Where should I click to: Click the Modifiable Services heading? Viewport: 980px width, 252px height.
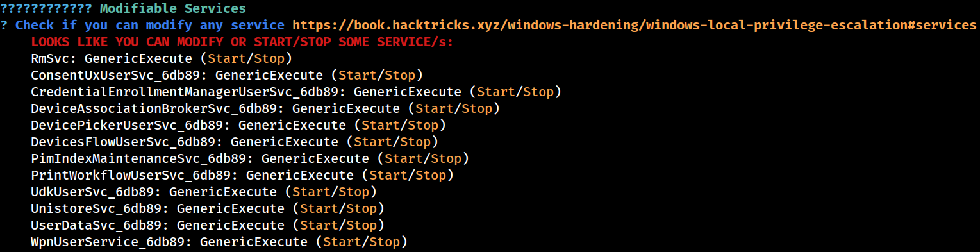[x=173, y=9]
